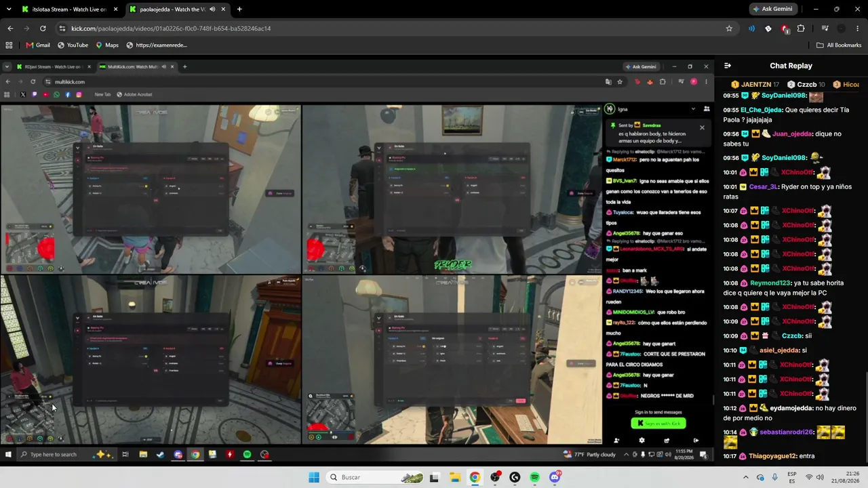
Task: Open Reymond123's chat profile
Action: click(770, 283)
